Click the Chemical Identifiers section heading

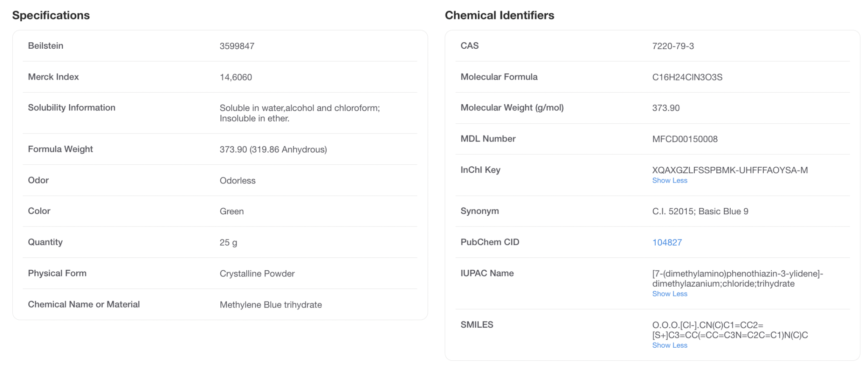pyautogui.click(x=499, y=15)
